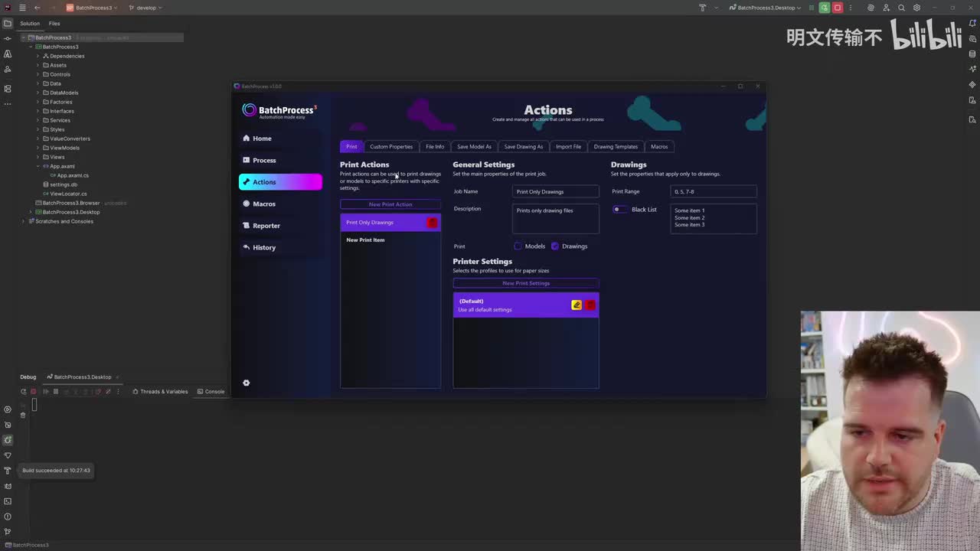
Task: Pause the program in debug toolbar
Action: coord(55,392)
